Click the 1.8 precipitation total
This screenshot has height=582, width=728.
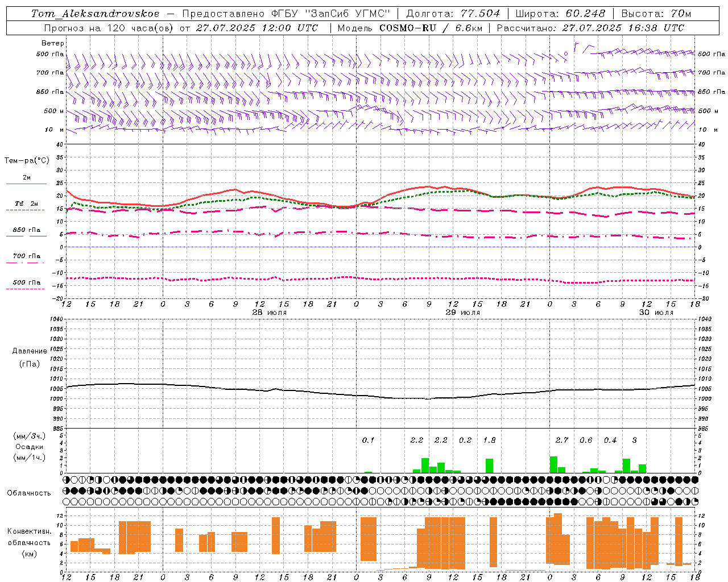click(x=489, y=440)
